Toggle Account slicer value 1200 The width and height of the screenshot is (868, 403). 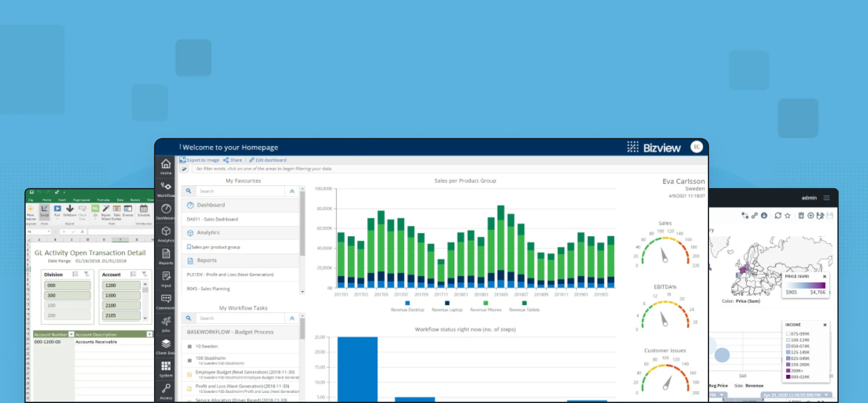point(121,285)
